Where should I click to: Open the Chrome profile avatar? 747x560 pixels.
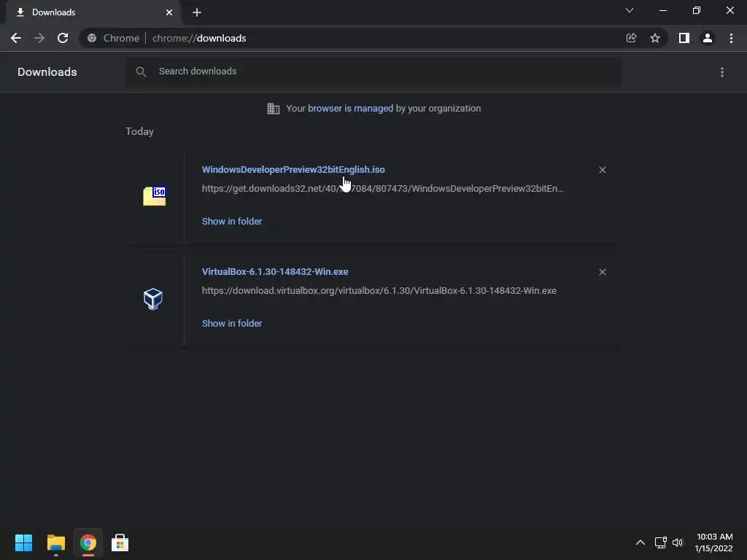pos(708,38)
